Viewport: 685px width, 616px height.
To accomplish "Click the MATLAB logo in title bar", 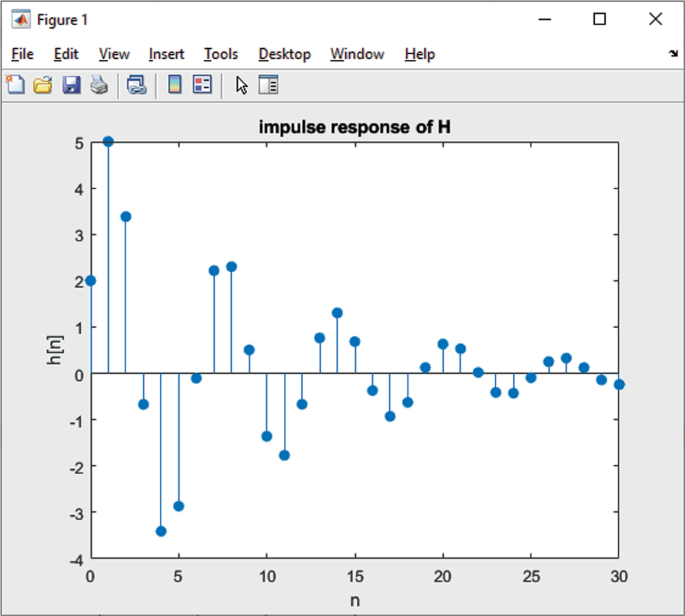I will click(x=19, y=19).
